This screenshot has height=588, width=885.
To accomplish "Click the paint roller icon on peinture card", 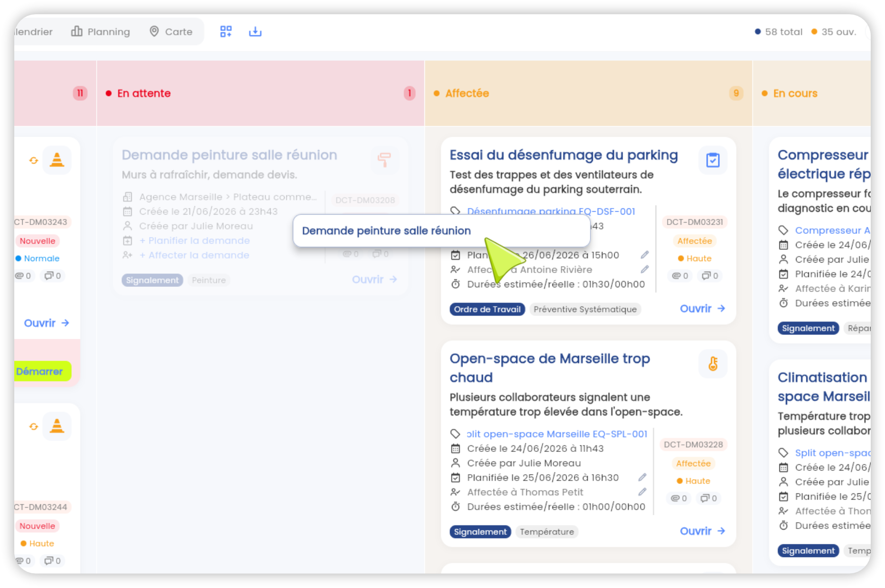I will click(384, 159).
